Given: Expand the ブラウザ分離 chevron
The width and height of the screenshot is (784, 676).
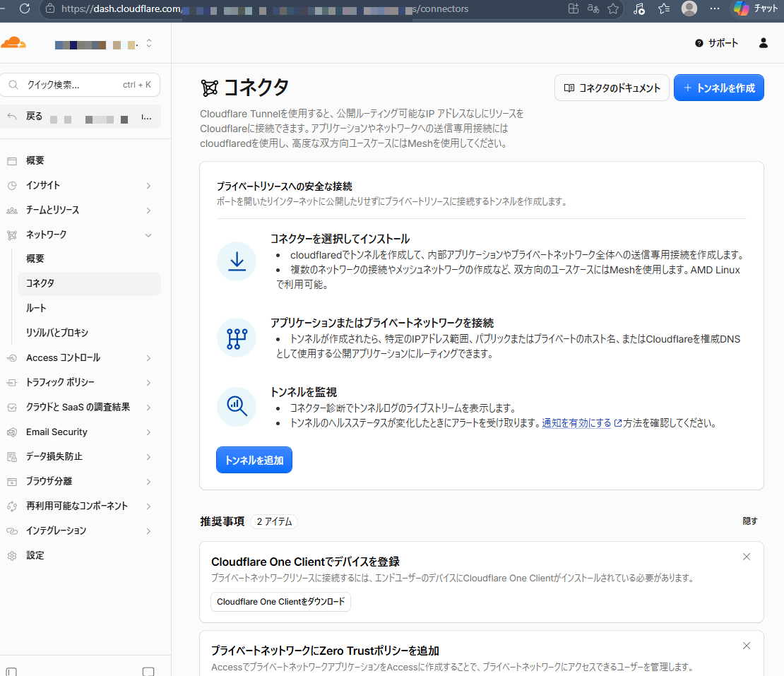Looking at the screenshot, I should 148,482.
